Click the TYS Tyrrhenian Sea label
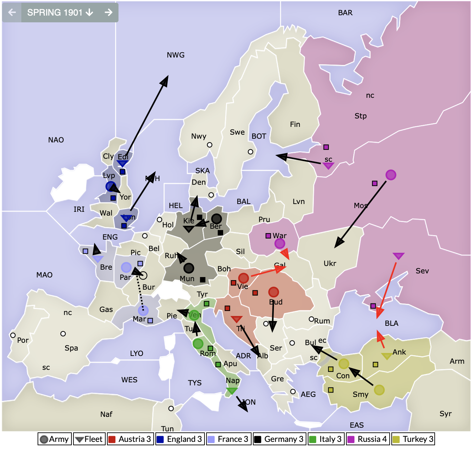The height and width of the screenshot is (450, 476). click(x=195, y=383)
